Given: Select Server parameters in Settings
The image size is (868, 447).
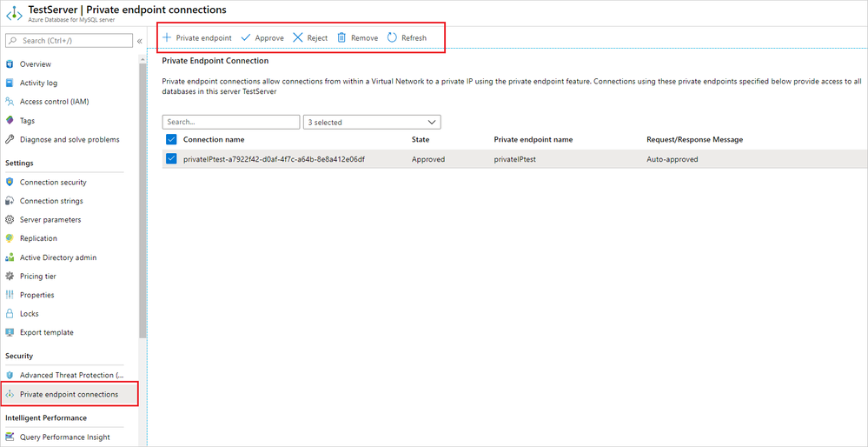Looking at the screenshot, I should tap(50, 220).
